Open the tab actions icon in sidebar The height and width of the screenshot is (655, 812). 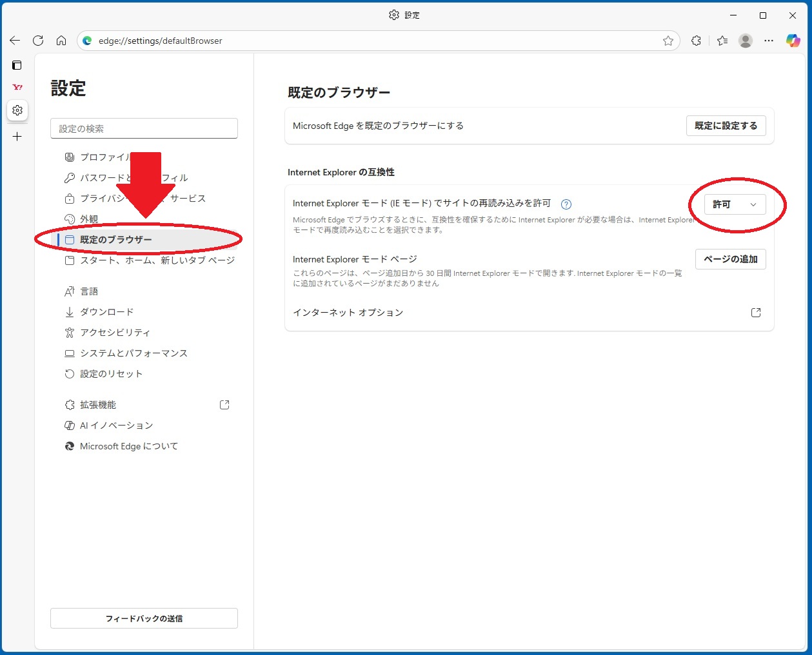[x=17, y=65]
